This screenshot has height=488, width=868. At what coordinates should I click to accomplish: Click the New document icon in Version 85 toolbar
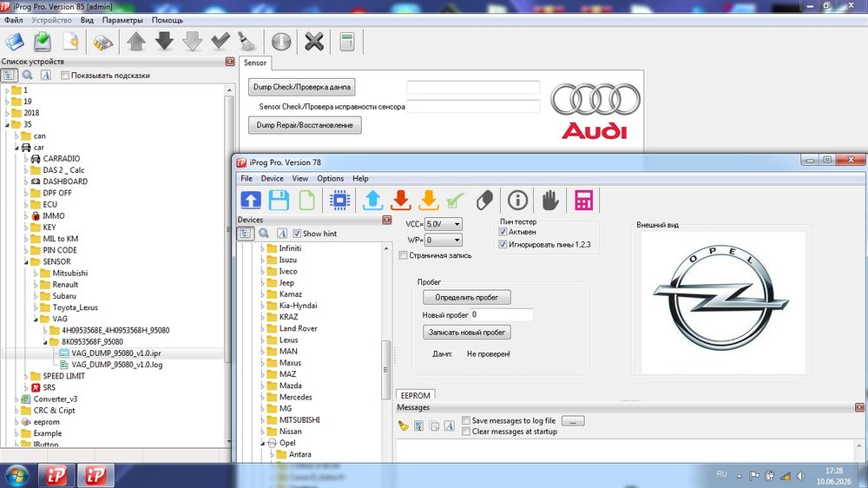click(71, 42)
